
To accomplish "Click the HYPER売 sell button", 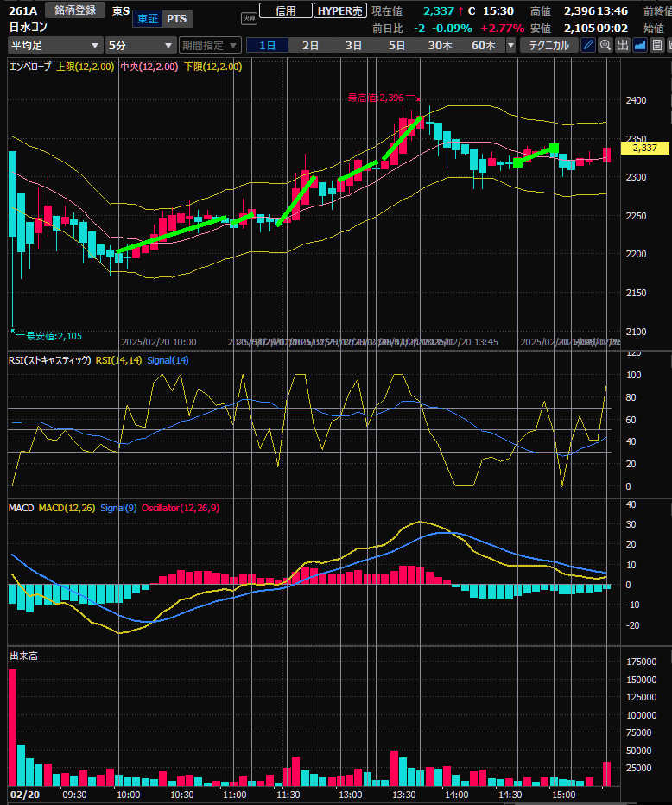I will [339, 10].
